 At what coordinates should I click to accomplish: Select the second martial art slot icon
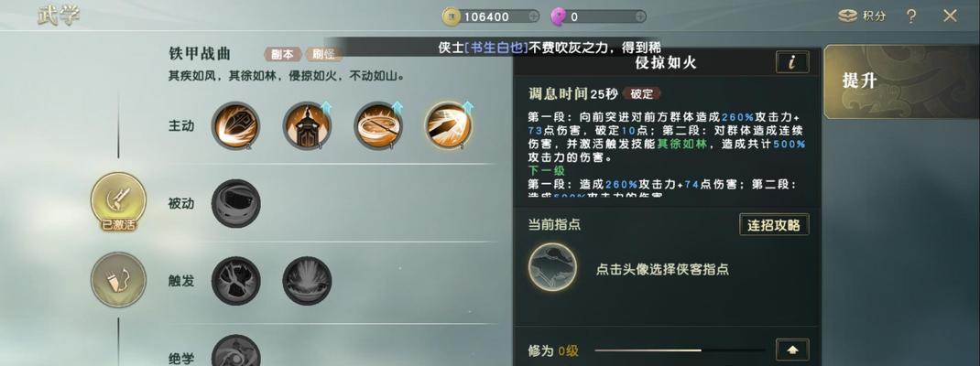coord(119,280)
